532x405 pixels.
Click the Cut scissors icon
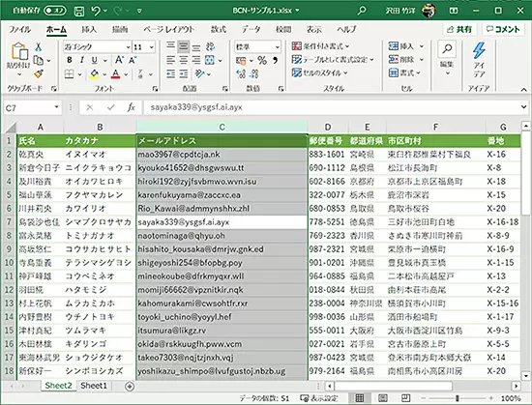point(39,46)
